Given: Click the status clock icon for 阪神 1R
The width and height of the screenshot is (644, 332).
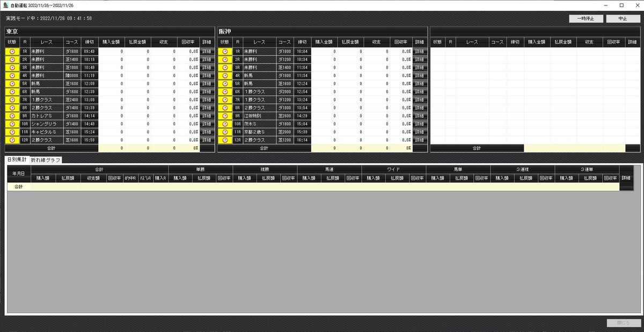Looking at the screenshot, I should click(x=224, y=52).
